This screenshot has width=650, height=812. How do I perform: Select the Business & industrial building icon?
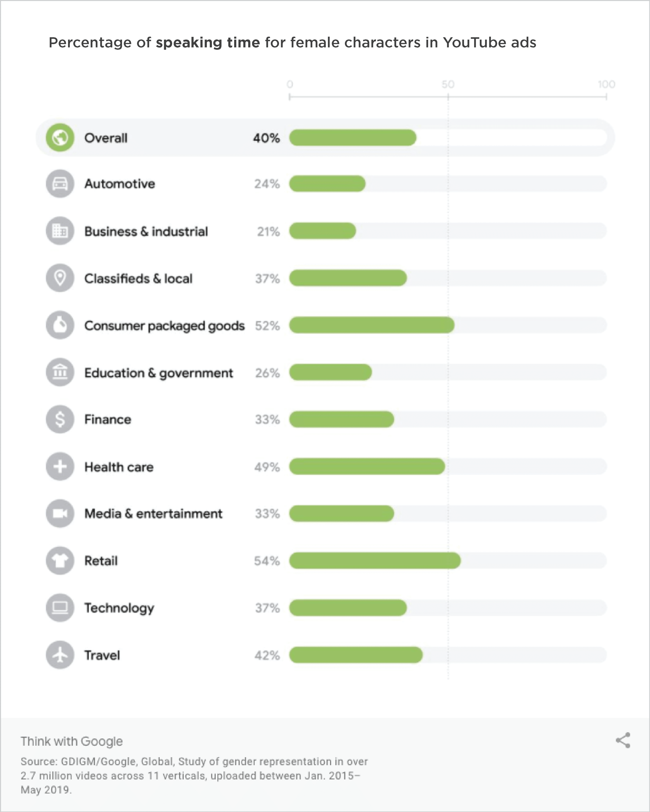click(x=60, y=231)
